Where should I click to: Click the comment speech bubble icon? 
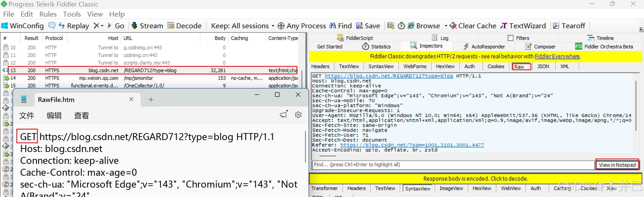tap(52, 26)
